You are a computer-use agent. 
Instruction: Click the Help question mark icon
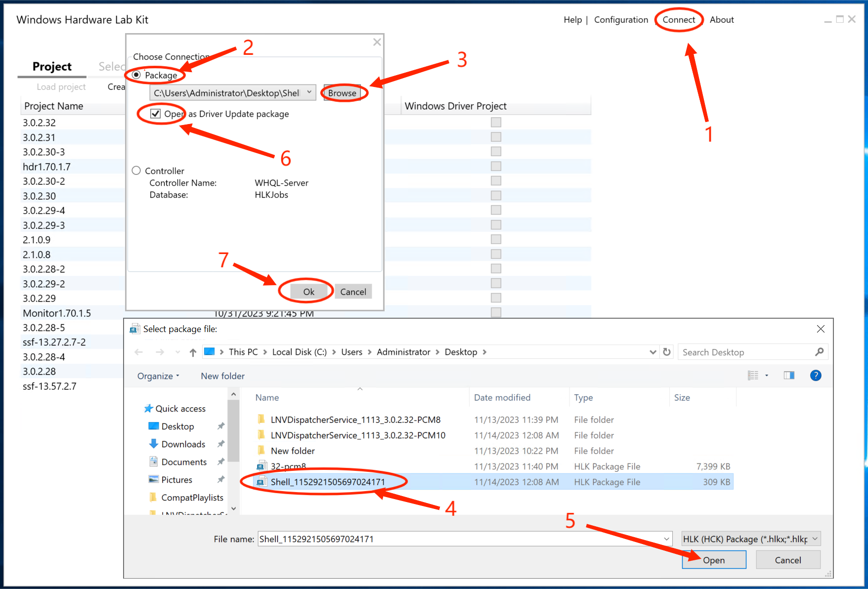(x=816, y=376)
